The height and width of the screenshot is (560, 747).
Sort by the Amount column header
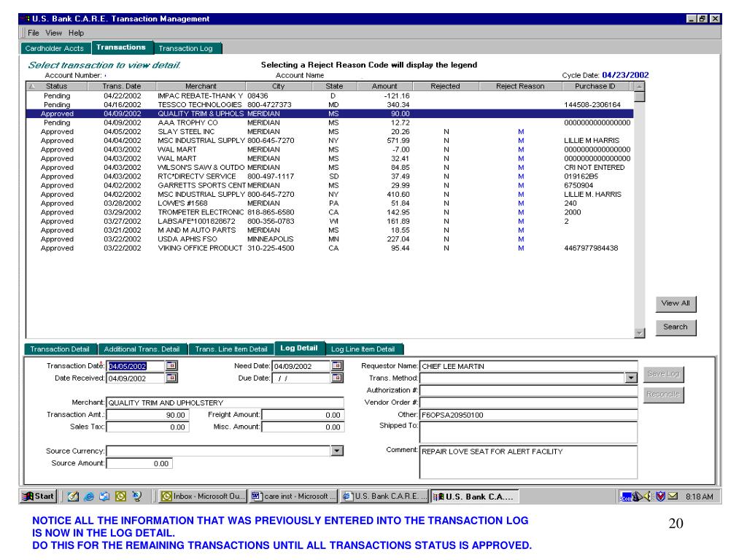384,86
